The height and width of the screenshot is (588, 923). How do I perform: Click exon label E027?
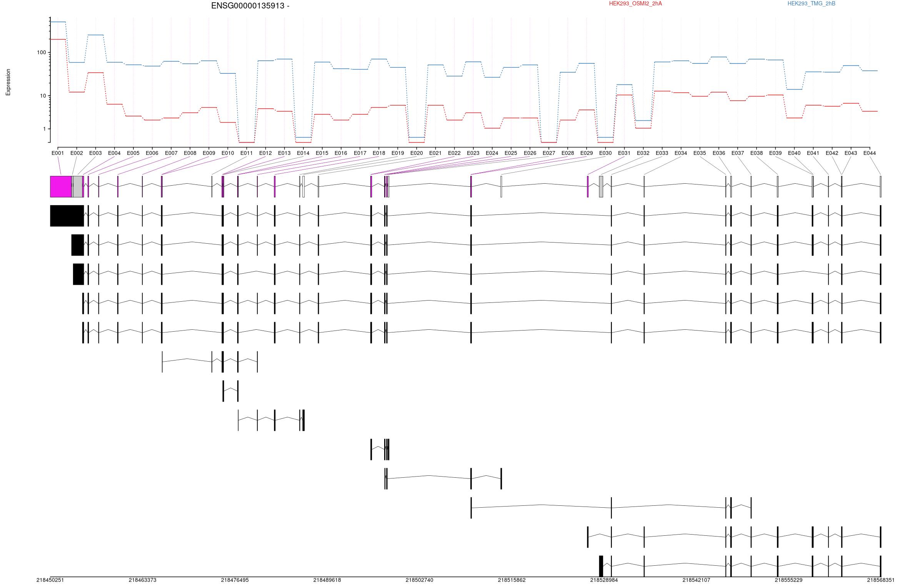549,153
